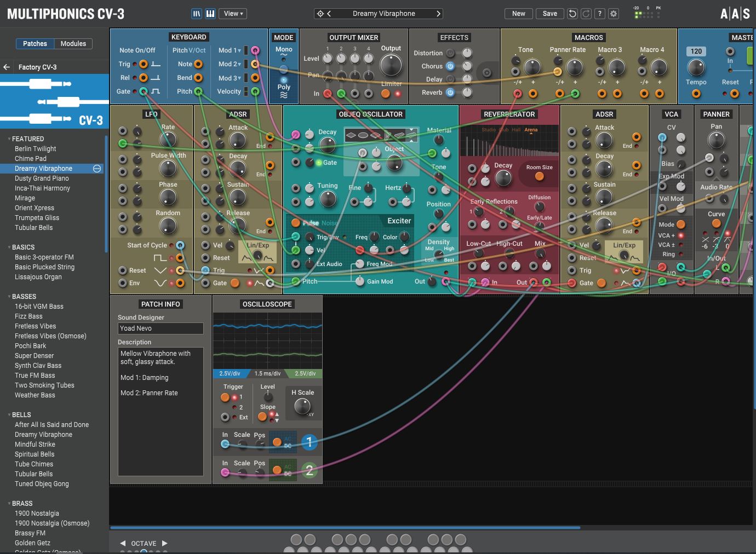Toggle the keyboard view icon
The height and width of the screenshot is (554, 756).
coord(210,14)
